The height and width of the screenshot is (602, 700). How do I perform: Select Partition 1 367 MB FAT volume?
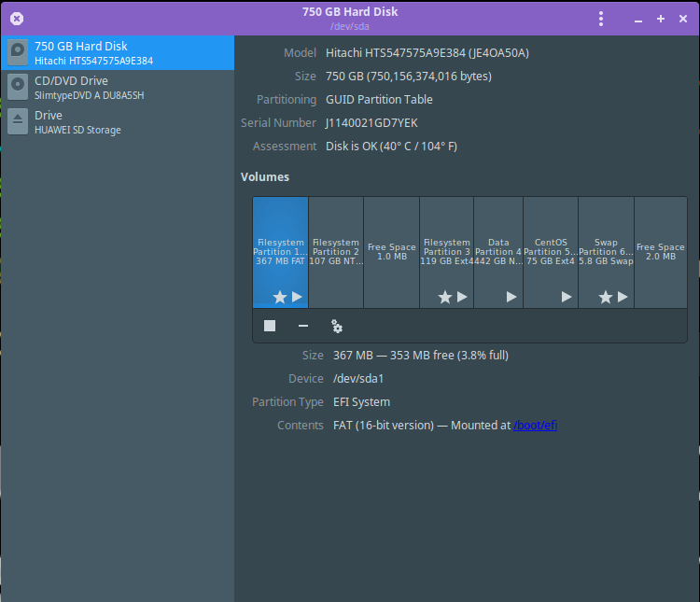click(280, 252)
